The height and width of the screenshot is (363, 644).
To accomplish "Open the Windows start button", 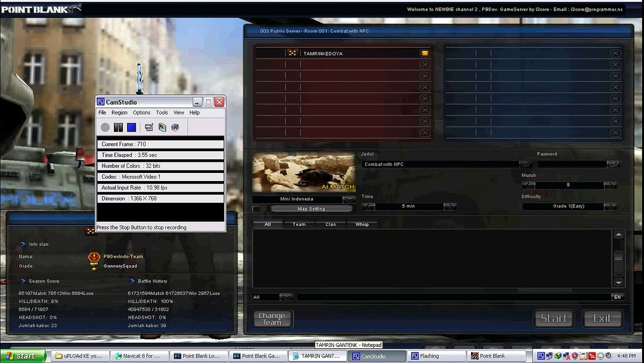I will coord(23,356).
